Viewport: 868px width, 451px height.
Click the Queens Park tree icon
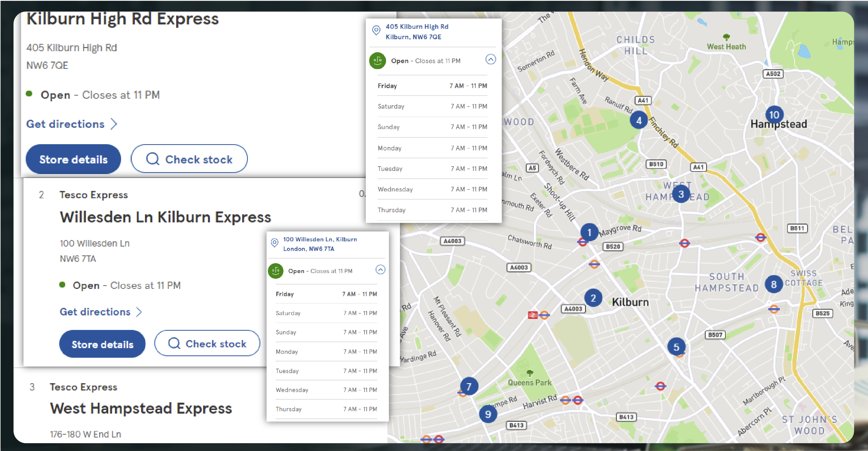tap(530, 373)
